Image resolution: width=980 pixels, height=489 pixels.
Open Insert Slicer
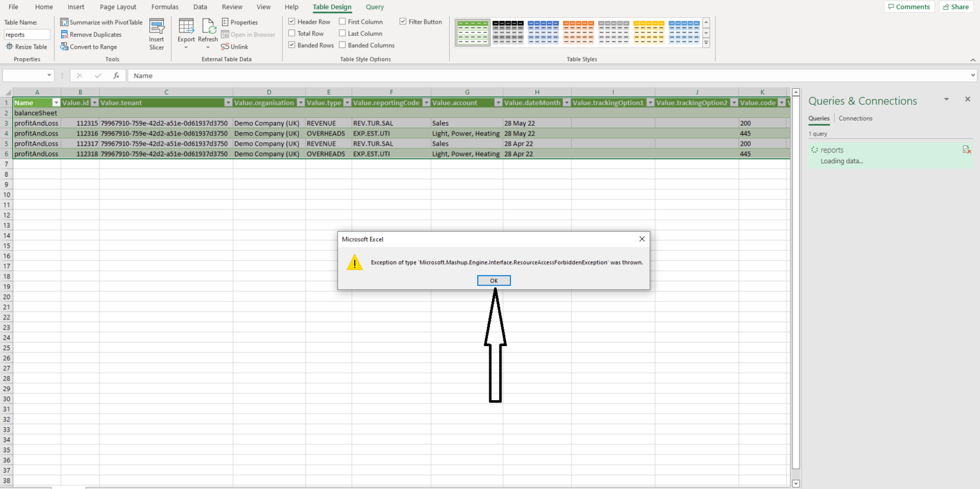coord(156,34)
